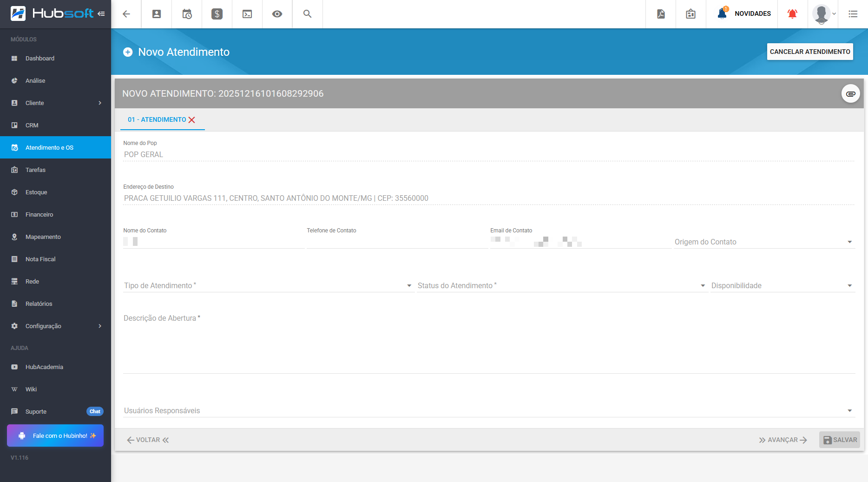Image resolution: width=868 pixels, height=482 pixels.
Task: Select Financeiro in the sidebar menu
Action: pyautogui.click(x=39, y=214)
